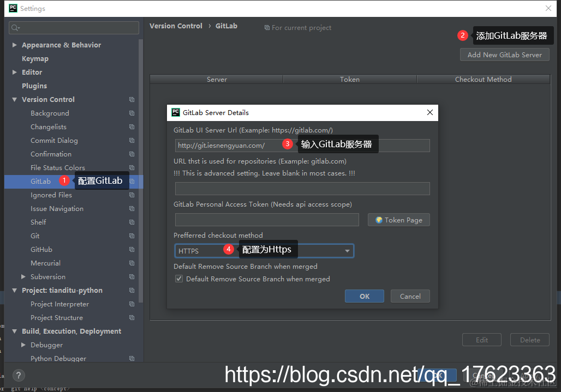Select Python Debugger in tree
This screenshot has height=392, width=561.
[58, 358]
